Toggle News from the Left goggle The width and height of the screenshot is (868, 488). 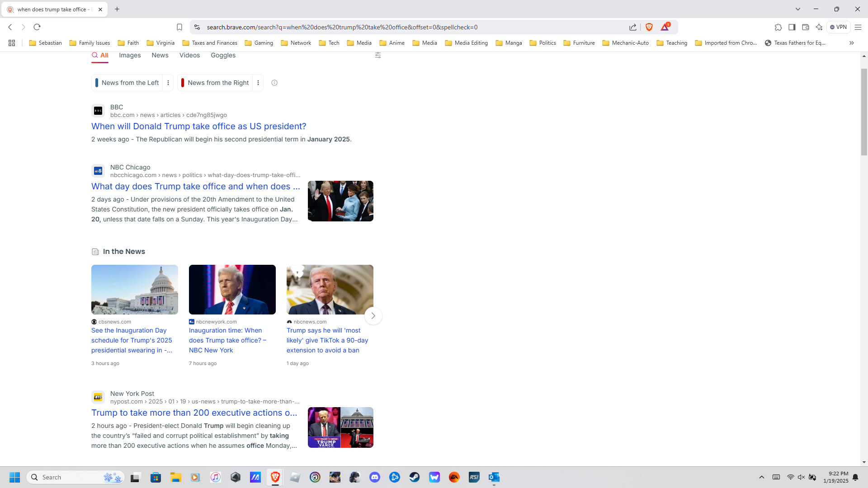coord(127,83)
